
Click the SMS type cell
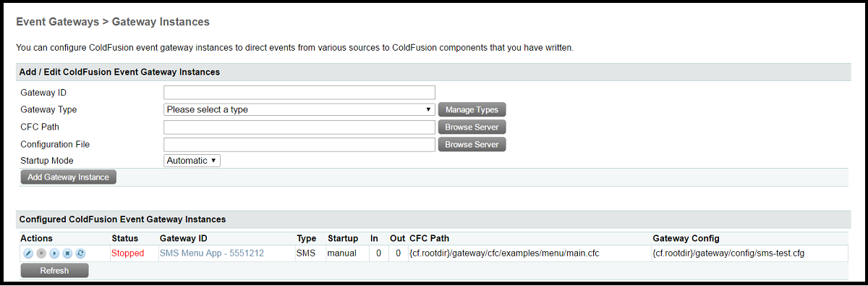(x=305, y=253)
